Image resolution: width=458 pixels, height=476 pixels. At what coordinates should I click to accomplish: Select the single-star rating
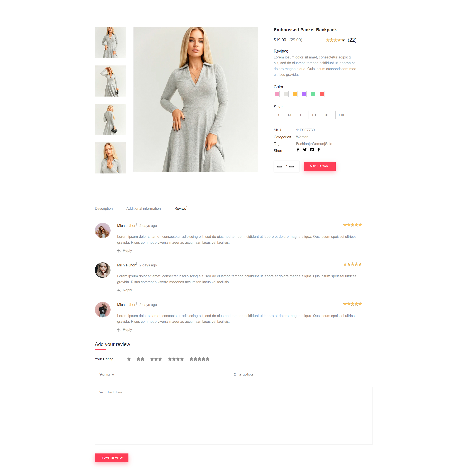(129, 359)
